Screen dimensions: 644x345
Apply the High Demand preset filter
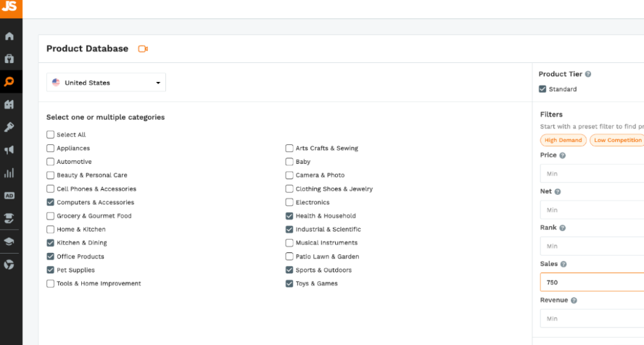point(563,141)
